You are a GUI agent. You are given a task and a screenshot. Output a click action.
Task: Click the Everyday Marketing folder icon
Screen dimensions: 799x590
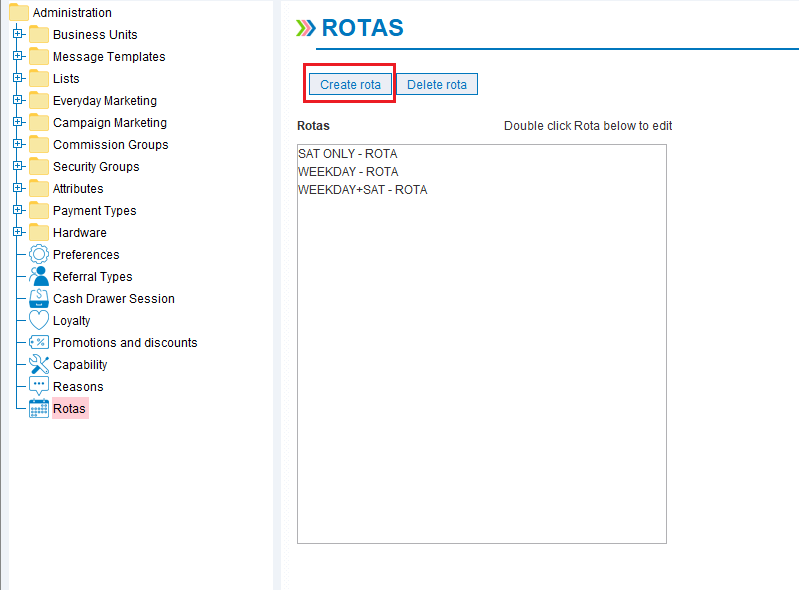coord(39,100)
